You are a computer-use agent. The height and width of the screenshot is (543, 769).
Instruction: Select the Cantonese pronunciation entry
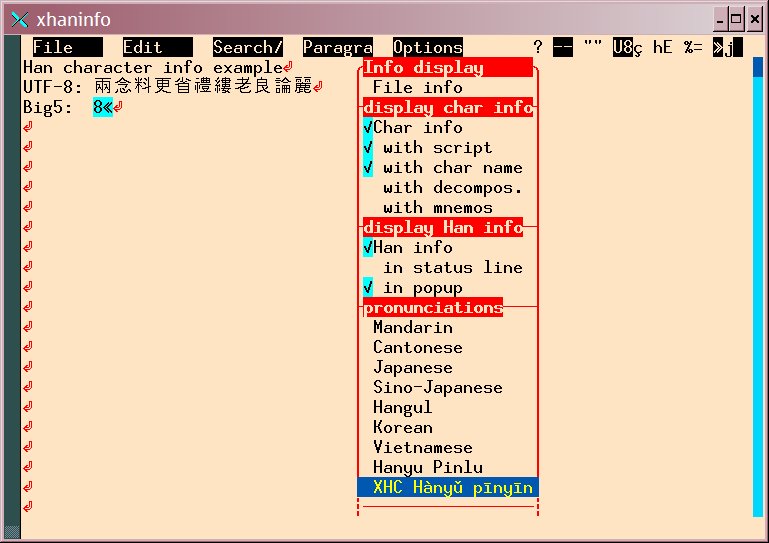coord(417,347)
